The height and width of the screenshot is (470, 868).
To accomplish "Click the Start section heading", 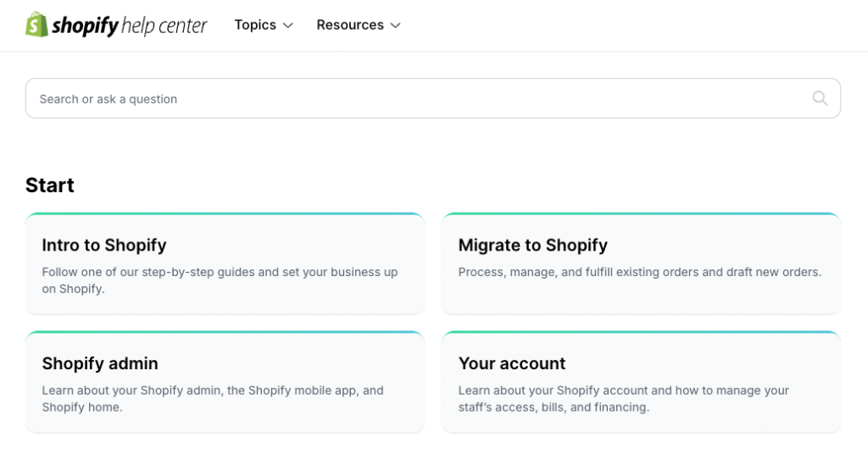I will 50,185.
